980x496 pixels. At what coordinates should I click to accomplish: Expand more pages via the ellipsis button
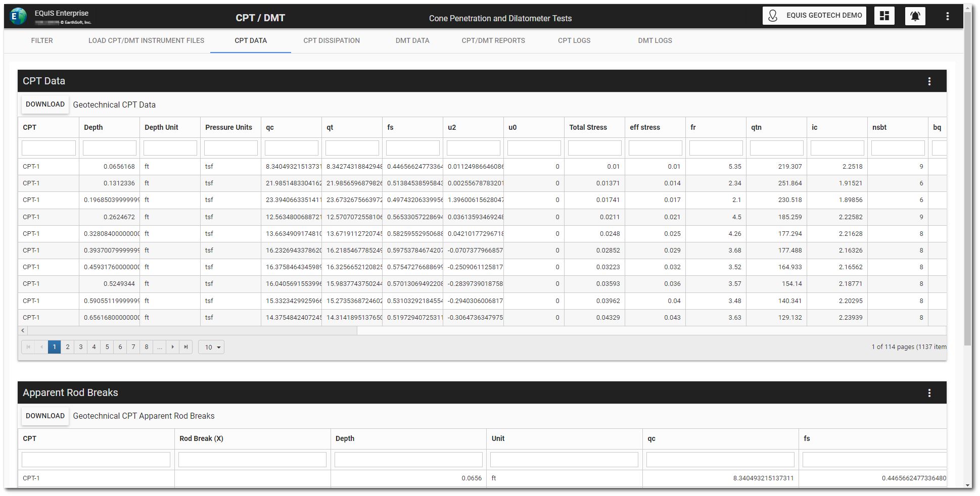(x=160, y=347)
